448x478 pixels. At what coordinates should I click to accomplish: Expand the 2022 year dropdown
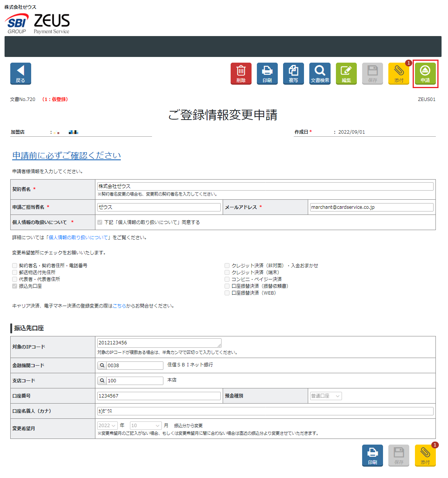coord(107,426)
